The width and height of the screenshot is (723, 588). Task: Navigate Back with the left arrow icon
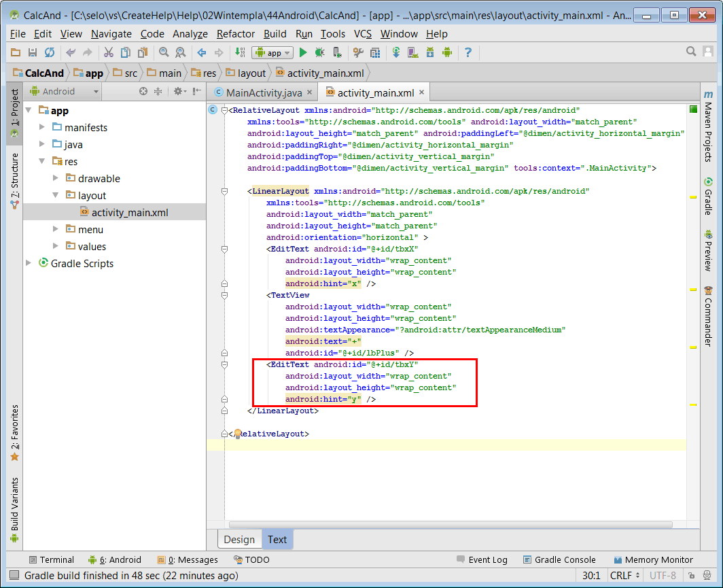[x=202, y=52]
